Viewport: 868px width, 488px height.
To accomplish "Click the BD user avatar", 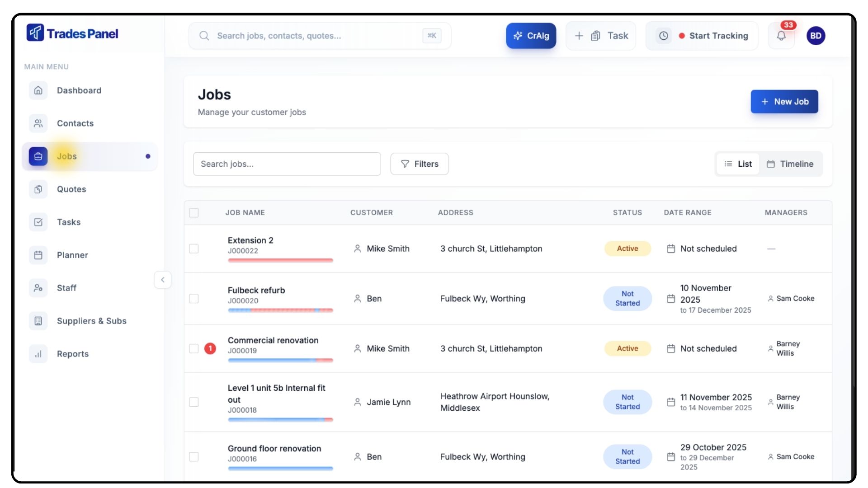I will (816, 36).
